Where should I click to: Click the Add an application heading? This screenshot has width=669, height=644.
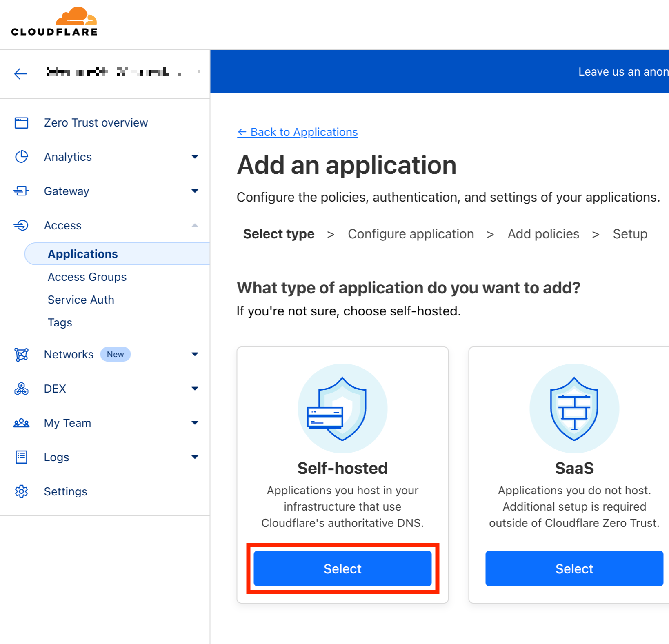click(x=347, y=165)
